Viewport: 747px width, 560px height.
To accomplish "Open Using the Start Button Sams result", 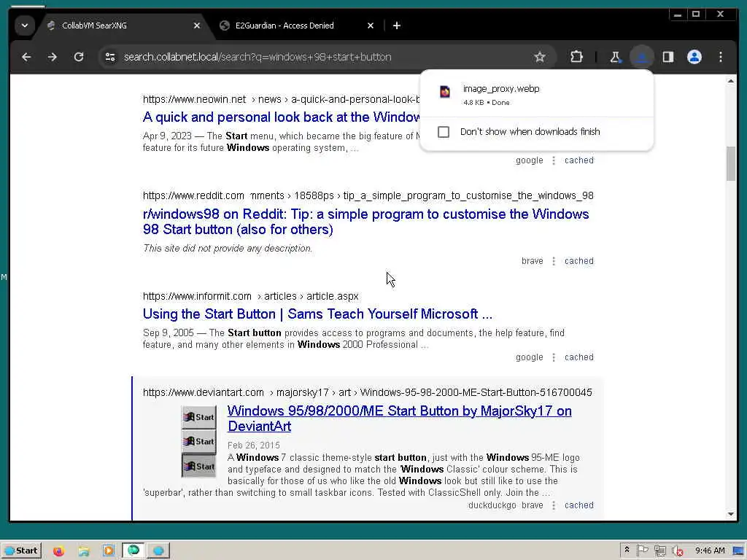I will pyautogui.click(x=317, y=314).
